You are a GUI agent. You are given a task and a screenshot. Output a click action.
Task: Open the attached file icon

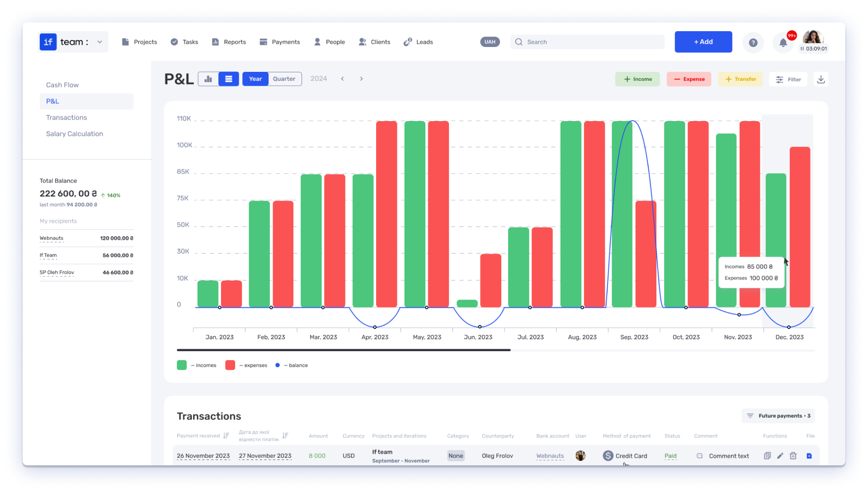tap(809, 456)
